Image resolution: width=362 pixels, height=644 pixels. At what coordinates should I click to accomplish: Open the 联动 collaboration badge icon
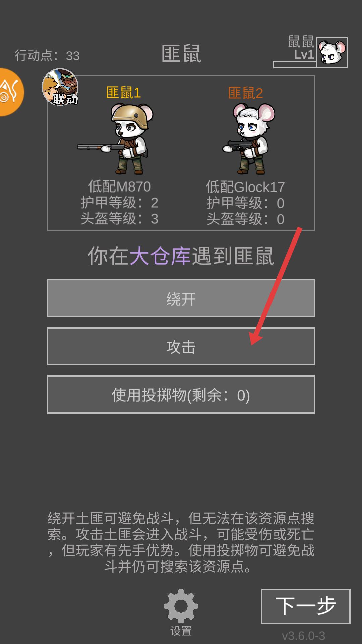point(60,87)
